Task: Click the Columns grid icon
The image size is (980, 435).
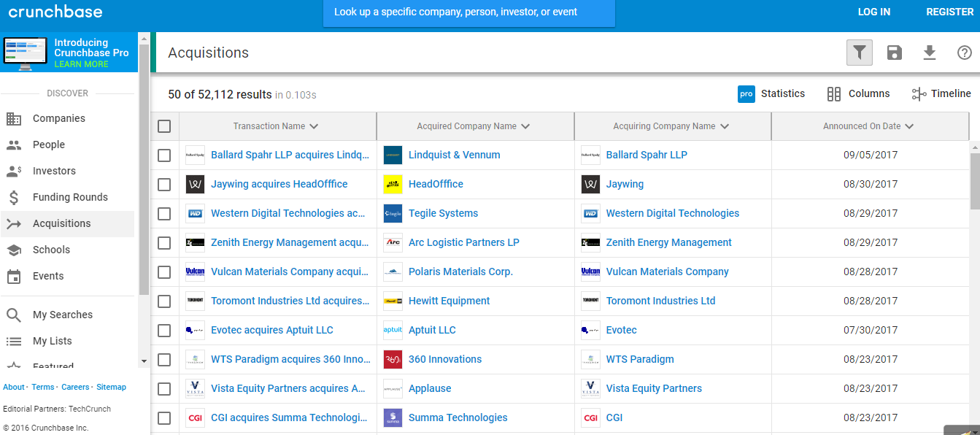Action: [834, 93]
